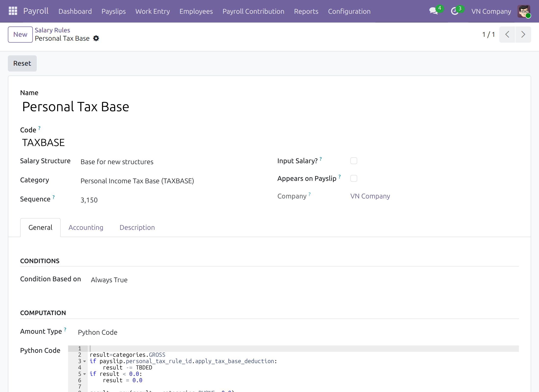Switch to the Description tab
539x392 pixels.
[x=137, y=228]
